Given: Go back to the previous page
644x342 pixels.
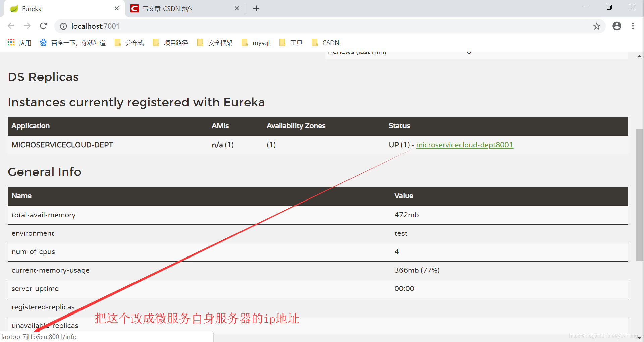Looking at the screenshot, I should pos(11,26).
